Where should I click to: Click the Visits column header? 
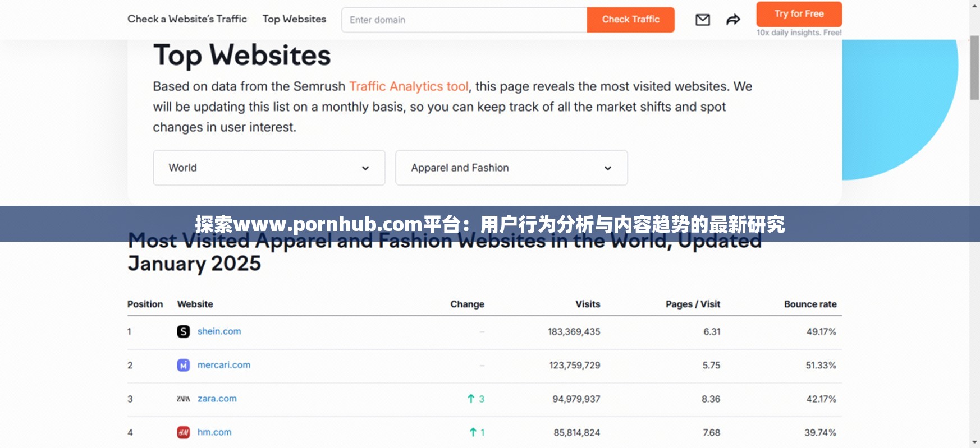coord(588,304)
